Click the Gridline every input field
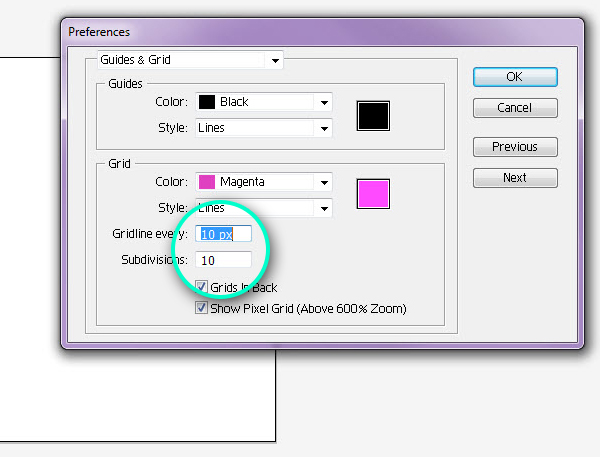This screenshot has height=457, width=600. tap(223, 234)
